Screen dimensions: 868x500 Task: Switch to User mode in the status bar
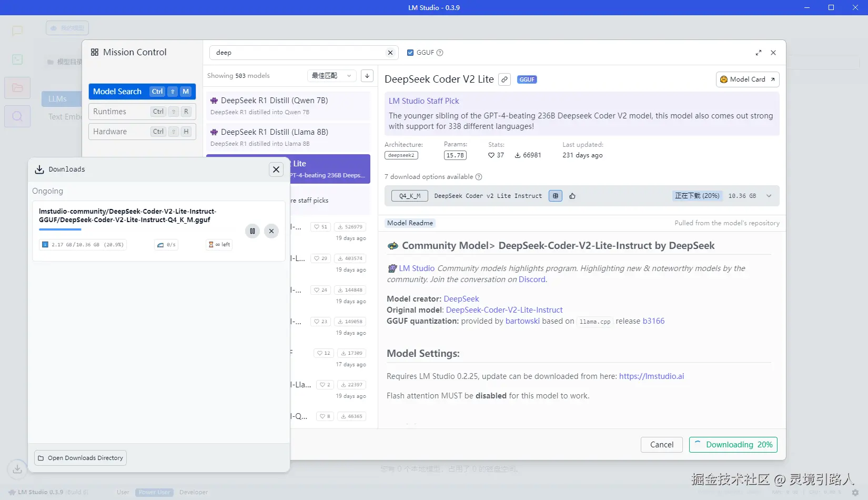point(123,493)
